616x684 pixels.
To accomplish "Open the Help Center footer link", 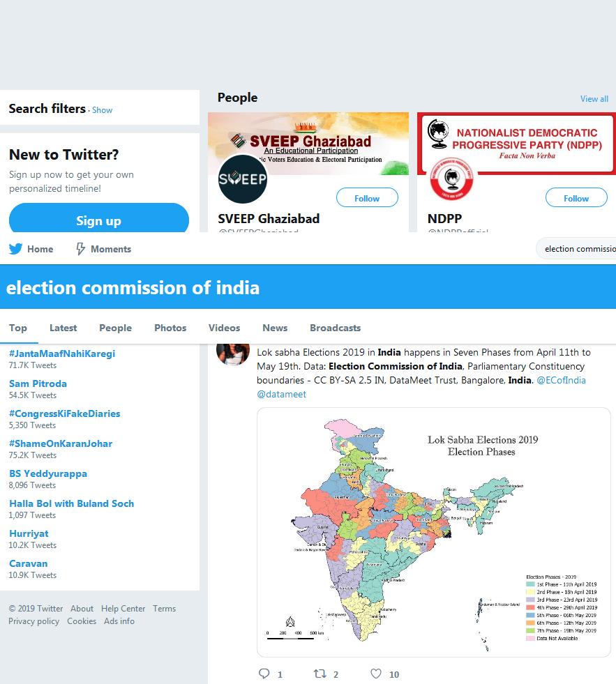I will coord(123,609).
